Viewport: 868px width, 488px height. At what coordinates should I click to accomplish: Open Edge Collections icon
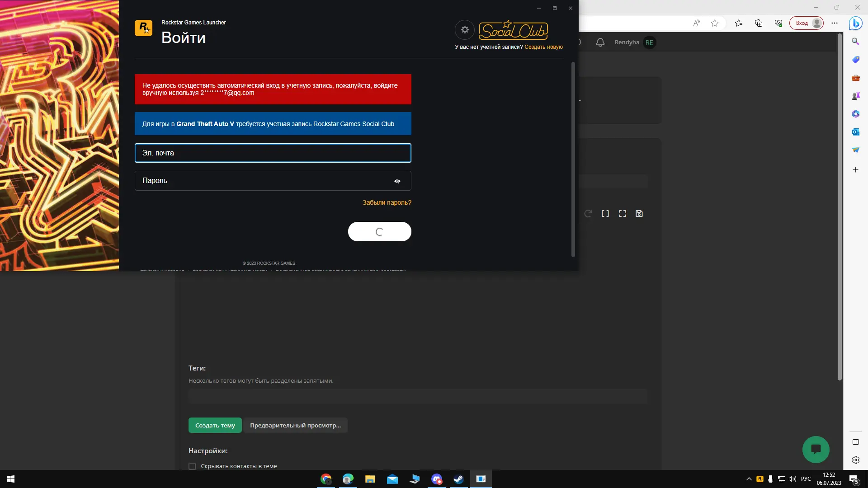click(x=759, y=23)
